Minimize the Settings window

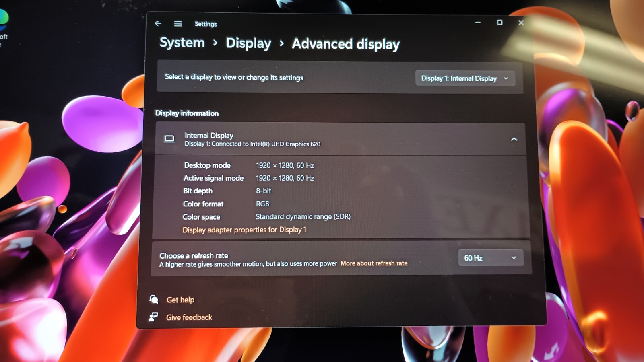pyautogui.click(x=478, y=23)
